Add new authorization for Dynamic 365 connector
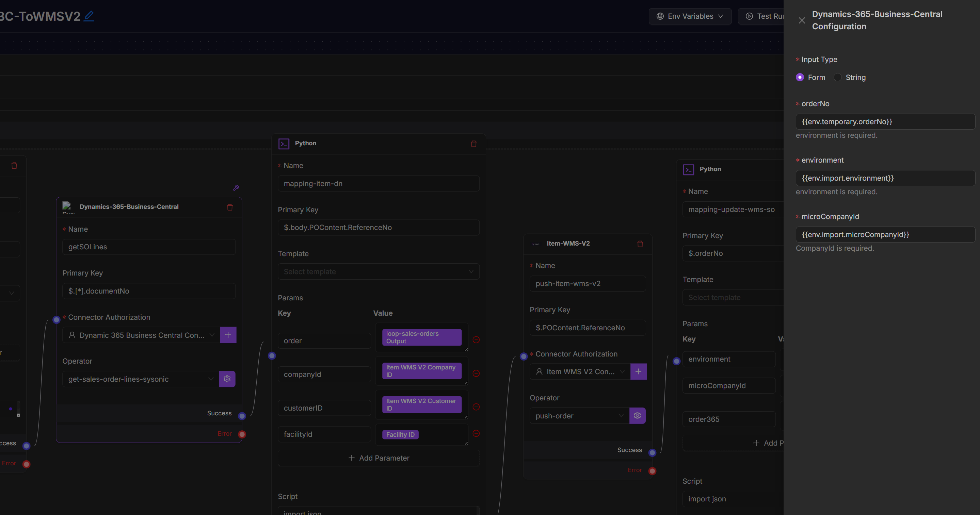This screenshot has height=515, width=980. [x=228, y=335]
